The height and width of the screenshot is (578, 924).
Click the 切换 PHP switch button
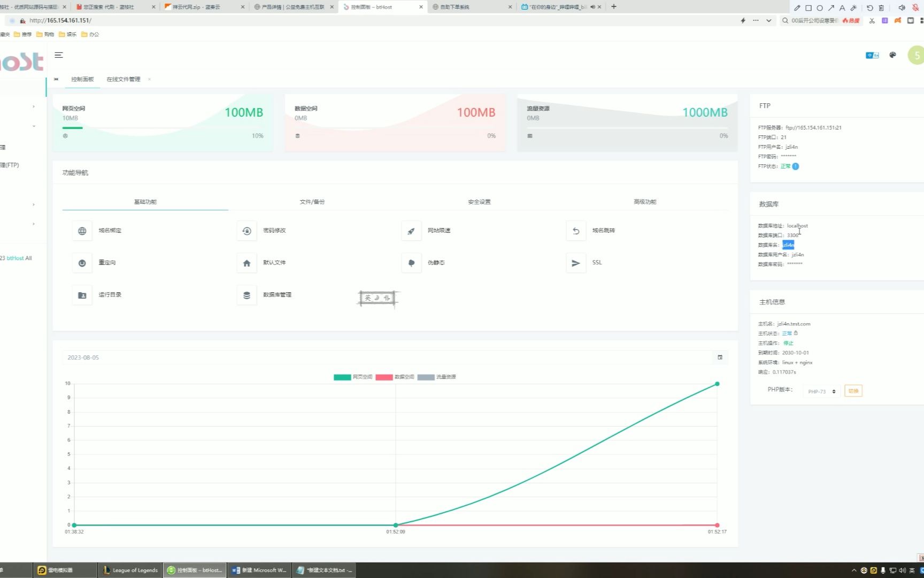(x=853, y=391)
